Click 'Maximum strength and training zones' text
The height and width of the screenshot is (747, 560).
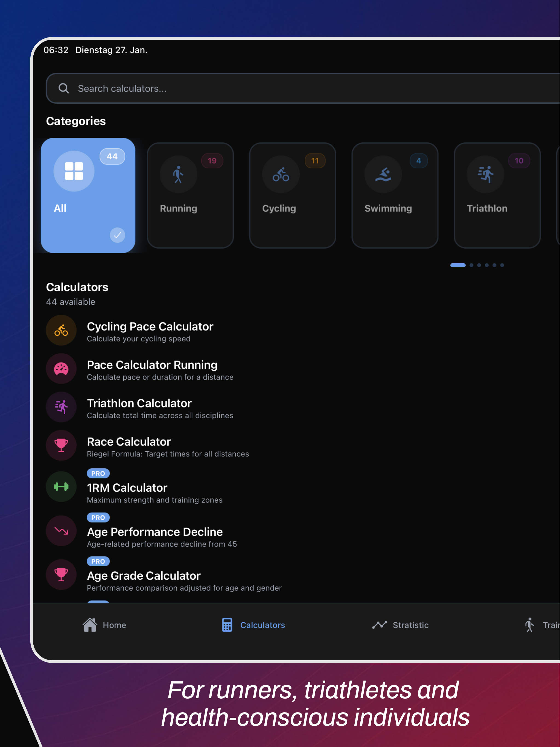155,500
